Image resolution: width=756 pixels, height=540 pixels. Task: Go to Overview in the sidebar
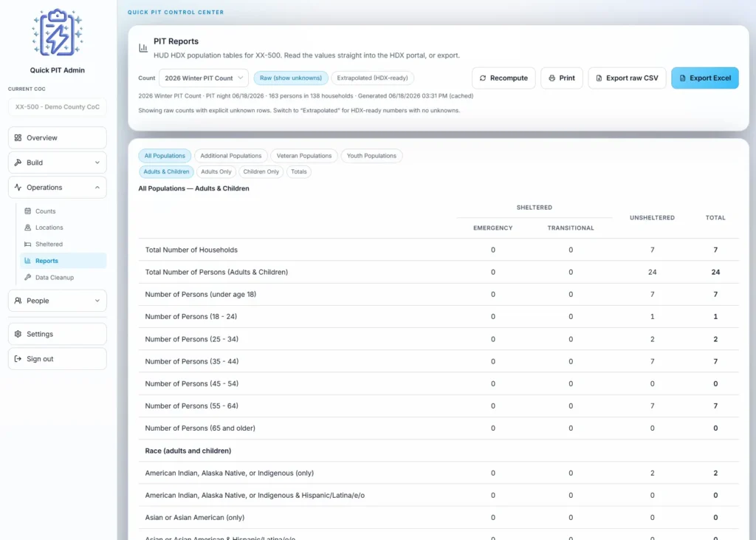pyautogui.click(x=58, y=137)
